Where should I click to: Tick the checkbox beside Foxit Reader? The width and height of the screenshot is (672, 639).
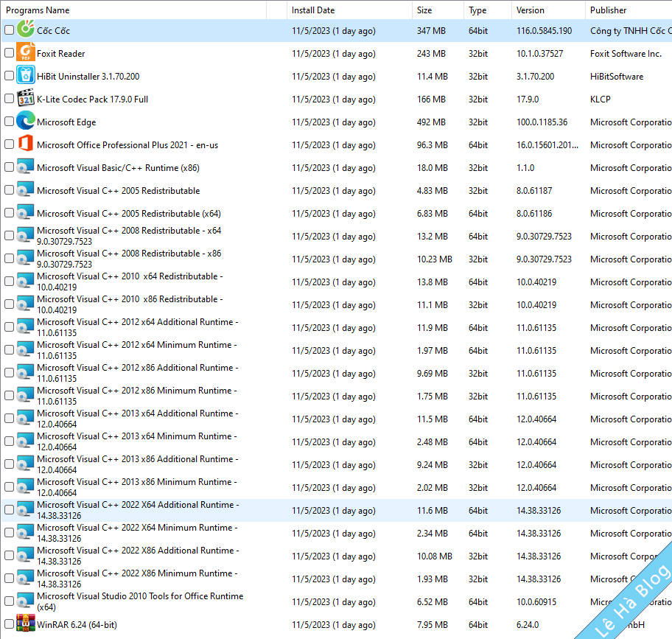[9, 53]
